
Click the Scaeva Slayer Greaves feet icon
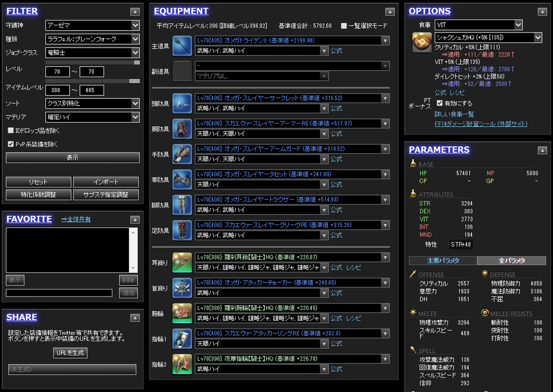(x=182, y=230)
